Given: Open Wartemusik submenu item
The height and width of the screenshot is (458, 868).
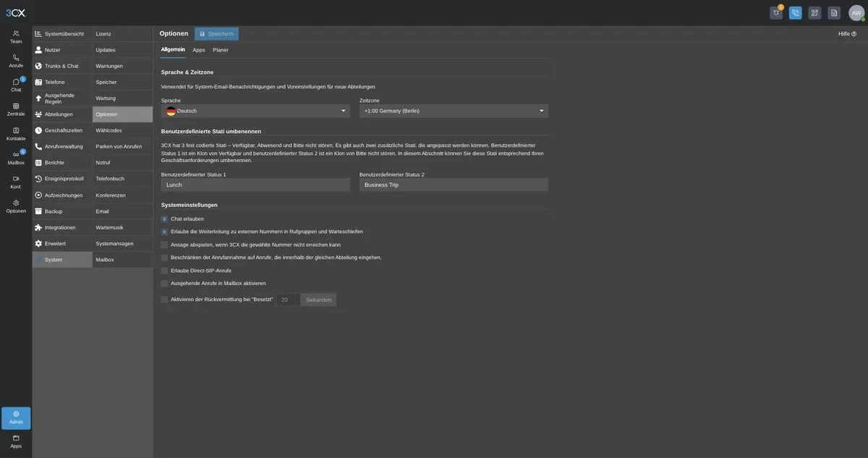Looking at the screenshot, I should 123,227.
